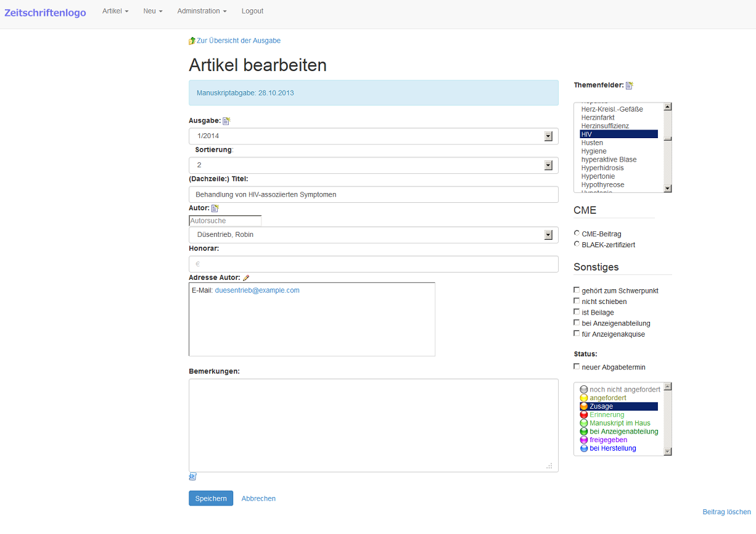Enable the 'gehört zum Schwerpunkt' checkbox
Screen dimensions: 756x534
click(x=577, y=290)
